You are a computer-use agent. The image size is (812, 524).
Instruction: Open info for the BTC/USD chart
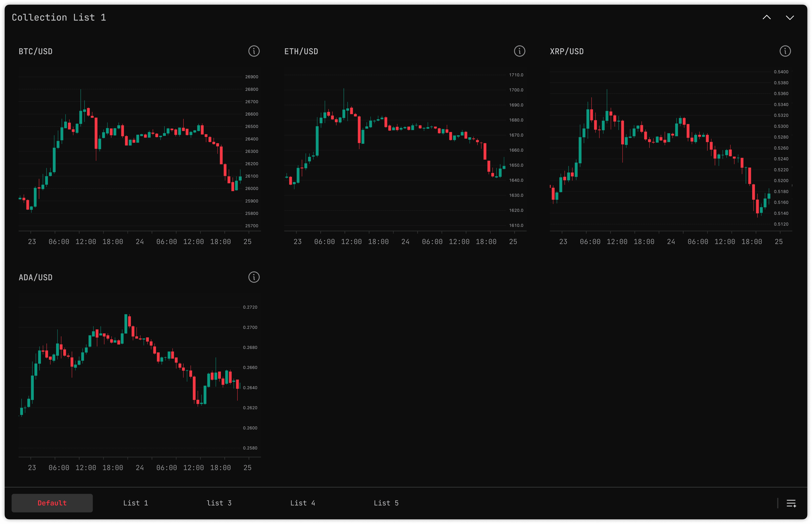click(254, 51)
